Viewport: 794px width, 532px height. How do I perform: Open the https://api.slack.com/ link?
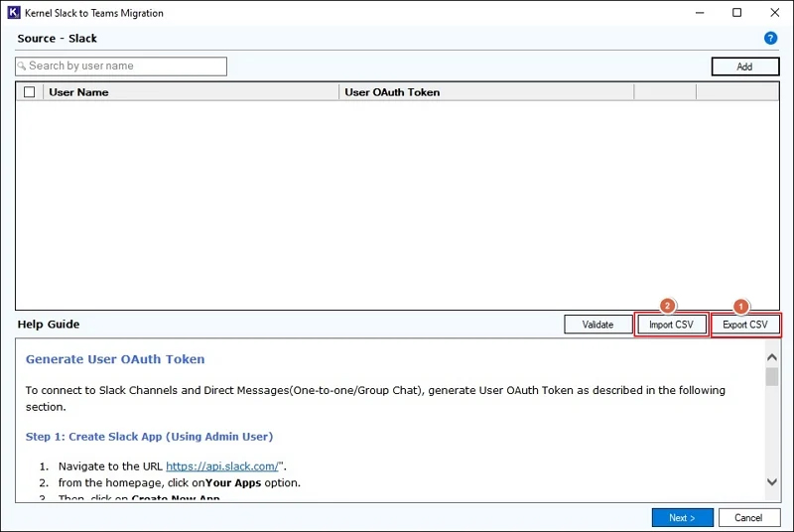[222, 466]
